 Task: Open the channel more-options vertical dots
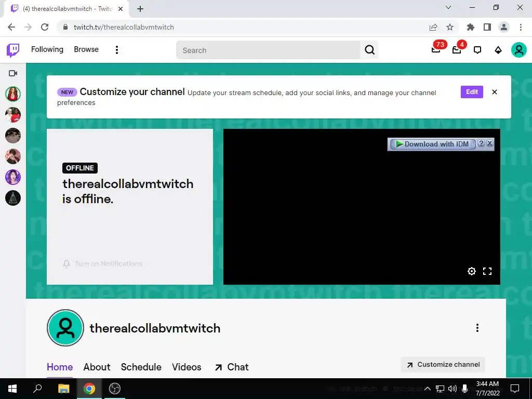tap(477, 328)
